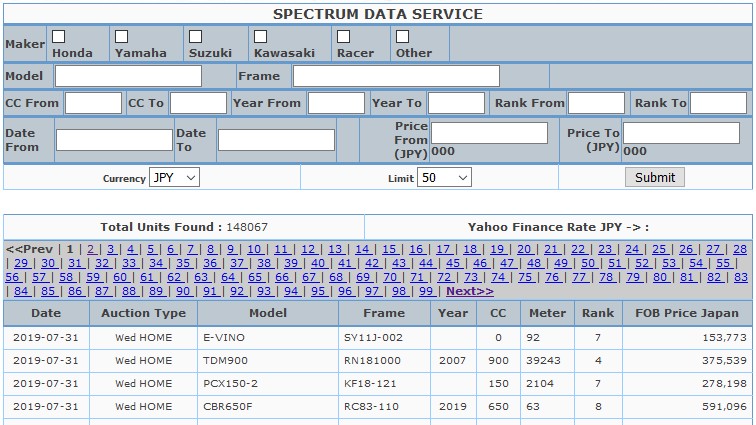Open the Currency JPY dropdown
Screen dimensions: 756x425
tap(175, 177)
